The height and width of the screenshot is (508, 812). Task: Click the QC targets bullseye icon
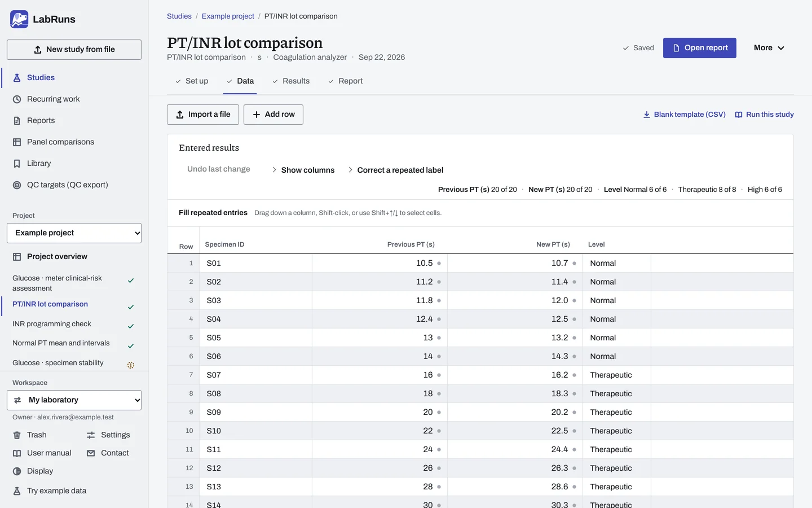point(17,185)
